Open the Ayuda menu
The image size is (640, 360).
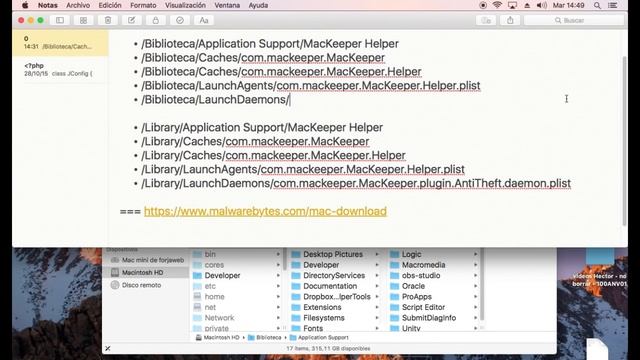(x=258, y=5)
